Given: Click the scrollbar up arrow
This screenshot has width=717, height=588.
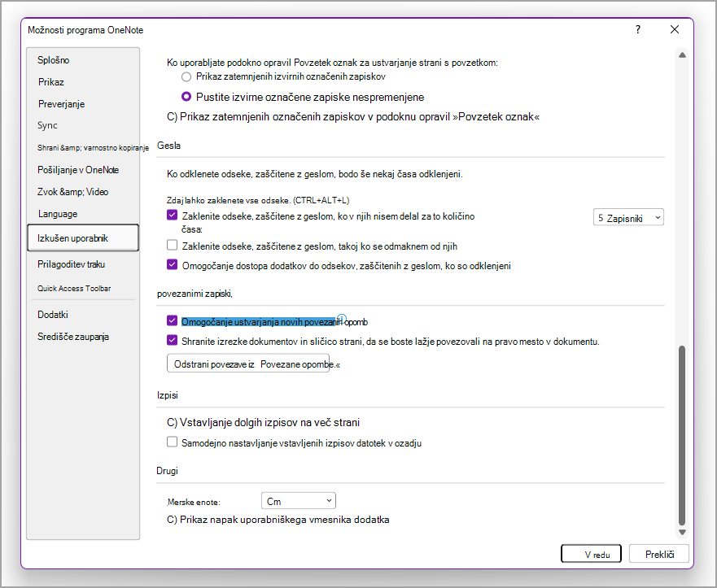Looking at the screenshot, I should 682,54.
